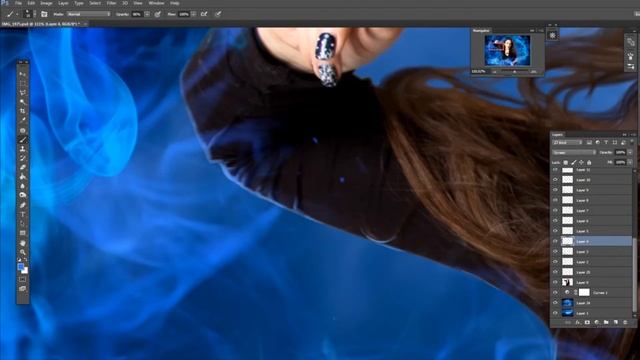Create a new layer icon
This screenshot has width=640, height=360.
(616, 322)
